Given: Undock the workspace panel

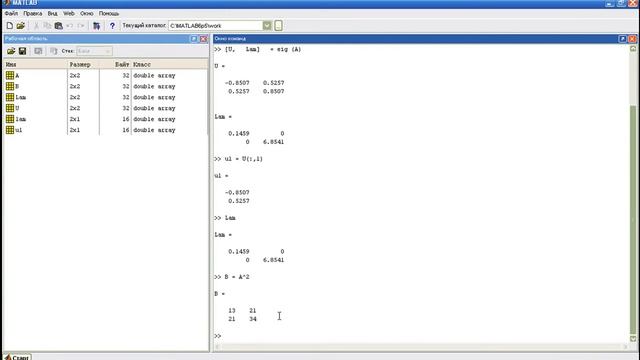Looking at the screenshot, I should click(x=194, y=39).
